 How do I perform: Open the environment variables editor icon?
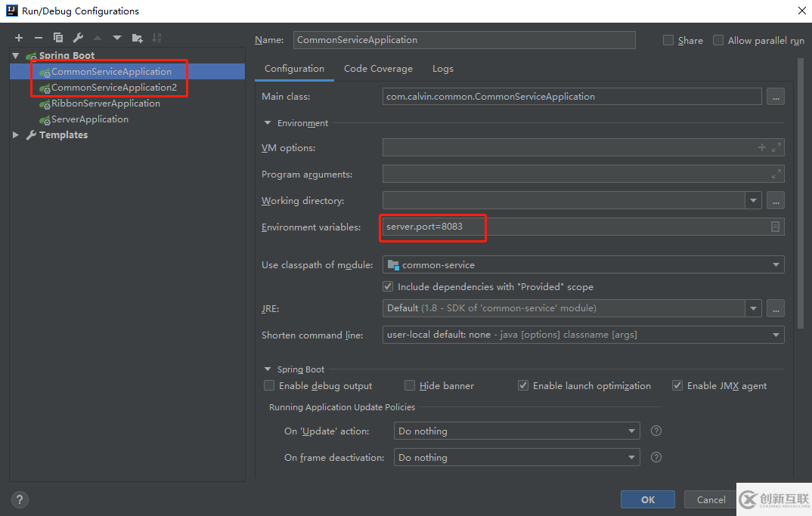(x=775, y=227)
